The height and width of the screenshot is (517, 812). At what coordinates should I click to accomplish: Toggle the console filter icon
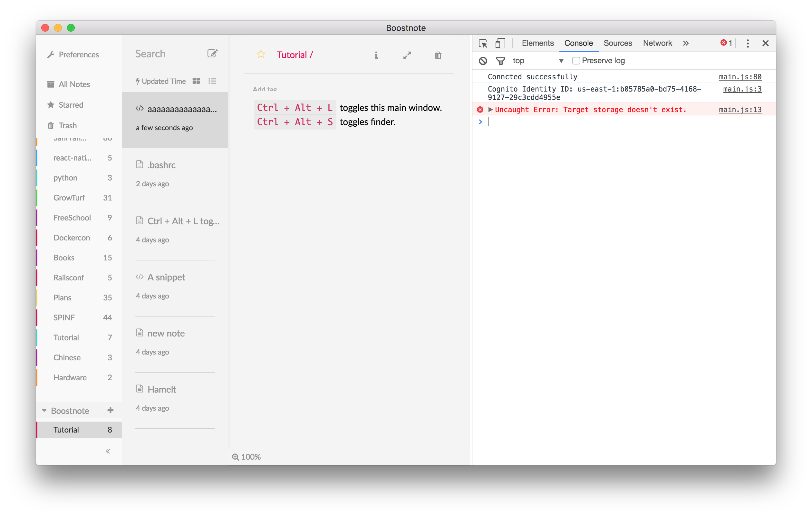click(500, 61)
